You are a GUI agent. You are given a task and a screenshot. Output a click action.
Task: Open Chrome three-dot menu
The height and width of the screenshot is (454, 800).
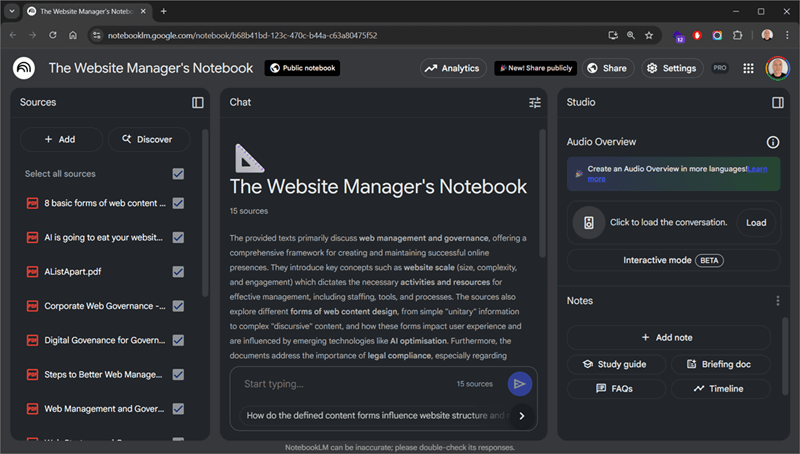pyautogui.click(x=787, y=35)
